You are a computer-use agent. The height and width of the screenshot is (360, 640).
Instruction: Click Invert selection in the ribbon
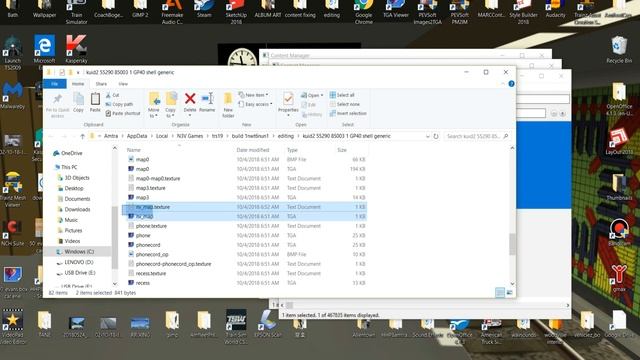tap(348, 113)
